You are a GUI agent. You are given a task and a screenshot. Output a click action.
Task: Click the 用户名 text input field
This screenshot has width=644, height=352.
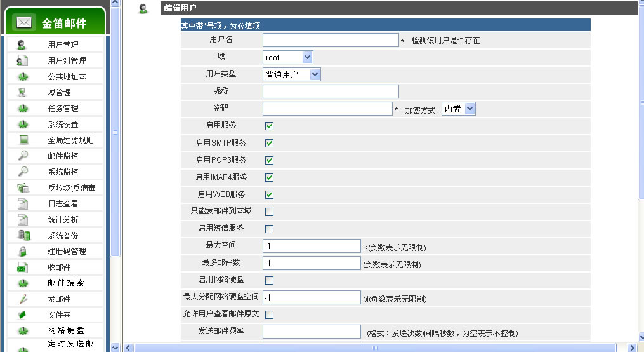tap(331, 40)
